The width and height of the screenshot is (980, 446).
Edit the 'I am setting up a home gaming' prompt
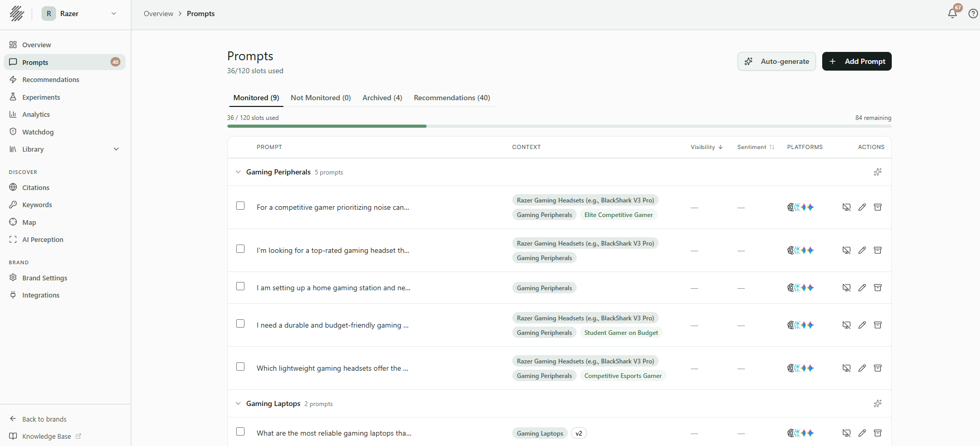tap(862, 288)
